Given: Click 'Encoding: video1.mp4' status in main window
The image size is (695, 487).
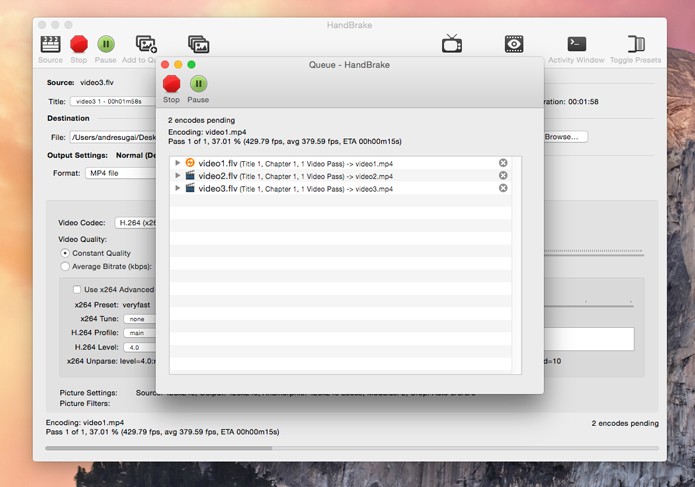Looking at the screenshot, I should 85,422.
